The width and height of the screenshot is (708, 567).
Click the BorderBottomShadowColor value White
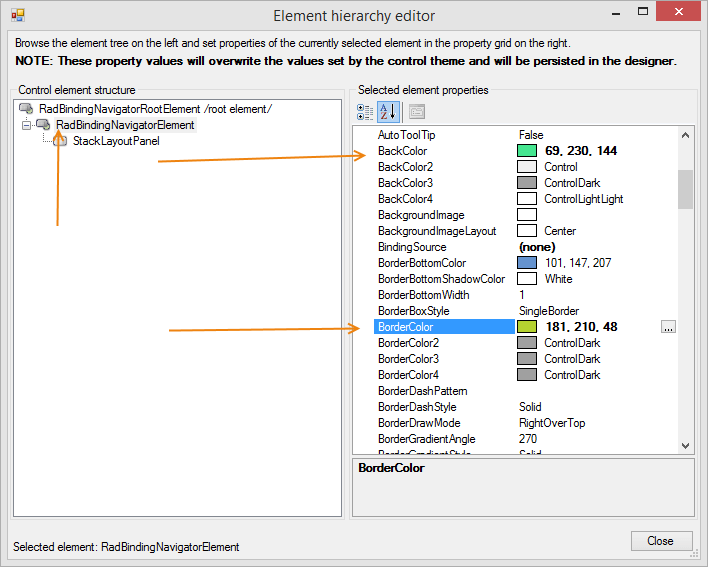tap(559, 279)
